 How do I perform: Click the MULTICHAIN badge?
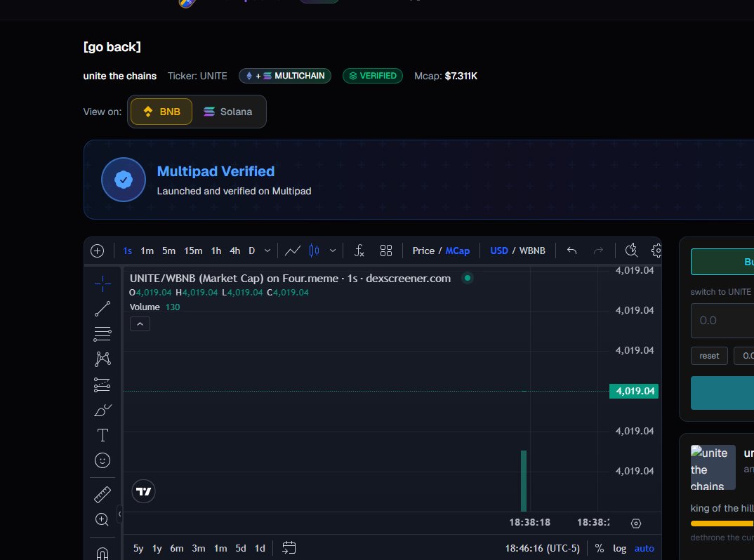pyautogui.click(x=285, y=76)
